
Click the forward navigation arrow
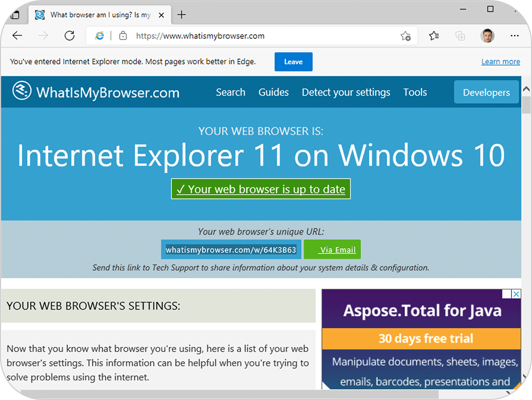click(43, 35)
